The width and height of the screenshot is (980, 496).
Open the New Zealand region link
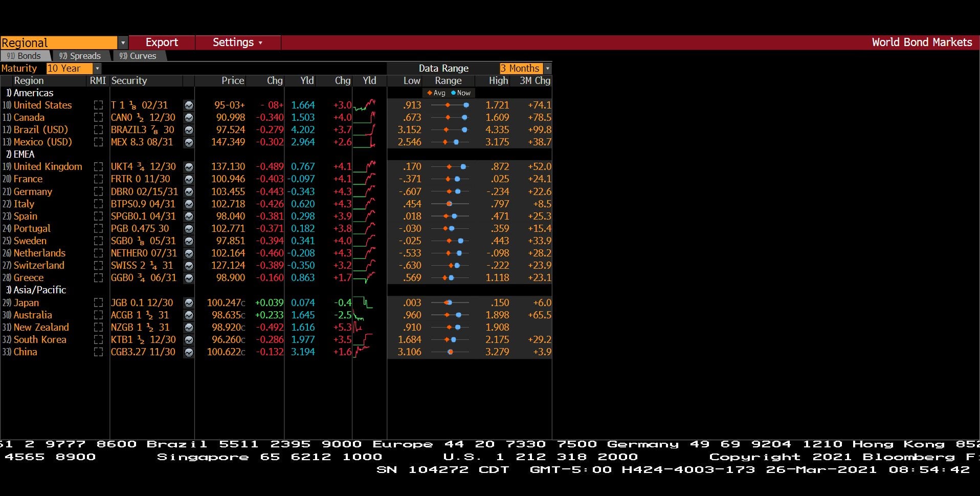[41, 327]
